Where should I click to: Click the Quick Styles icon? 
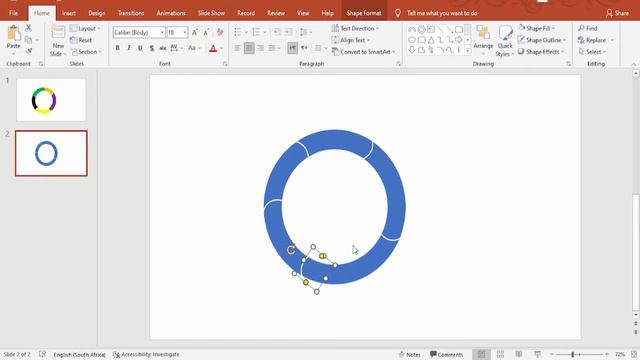pyautogui.click(x=505, y=33)
